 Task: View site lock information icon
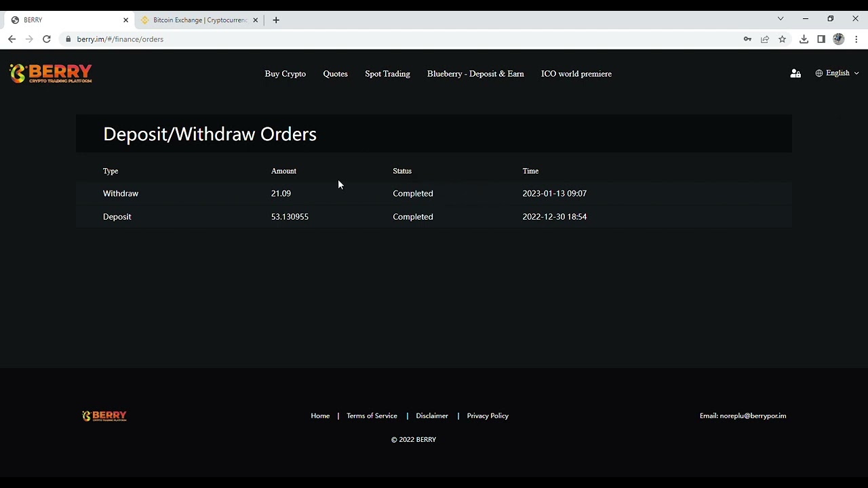coord(68,39)
